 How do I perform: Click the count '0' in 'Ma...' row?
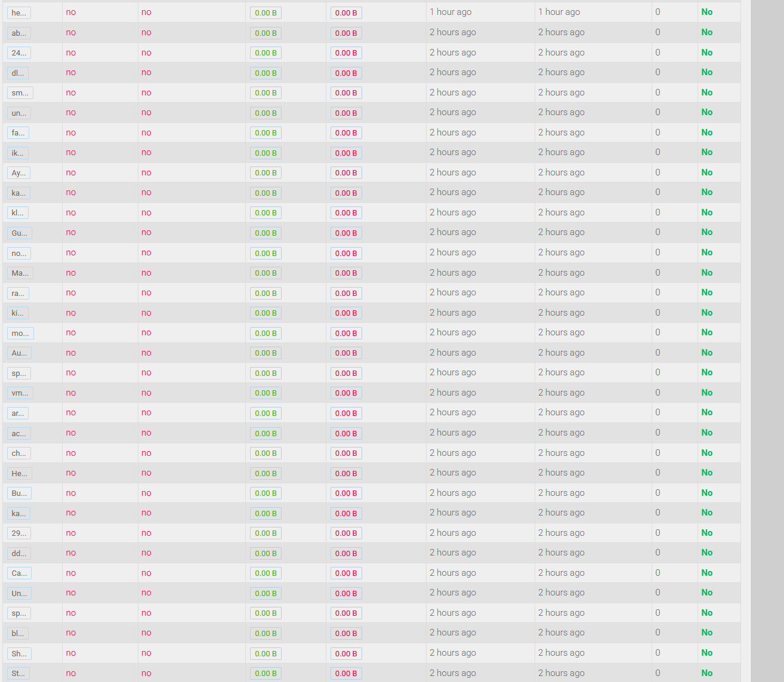pos(658,273)
